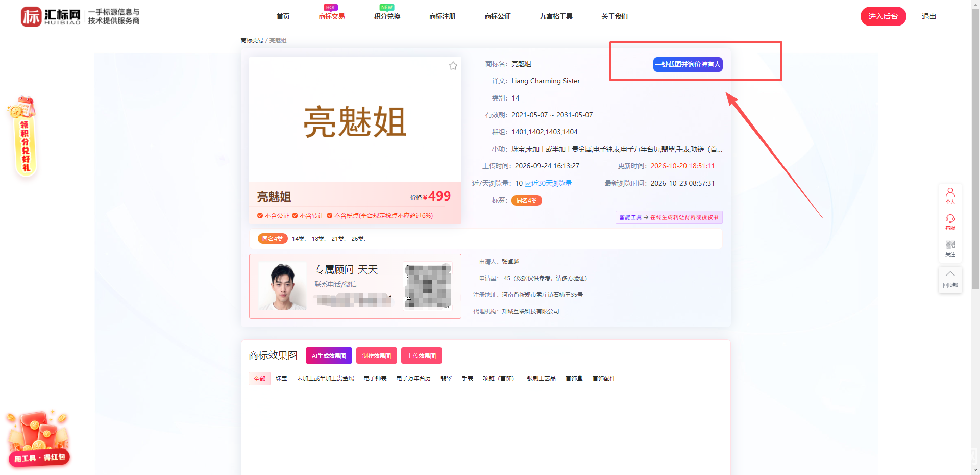Screen dimensions: 980x475
Task: Select the 项链（首饰） filter tab
Action: [x=499, y=378]
